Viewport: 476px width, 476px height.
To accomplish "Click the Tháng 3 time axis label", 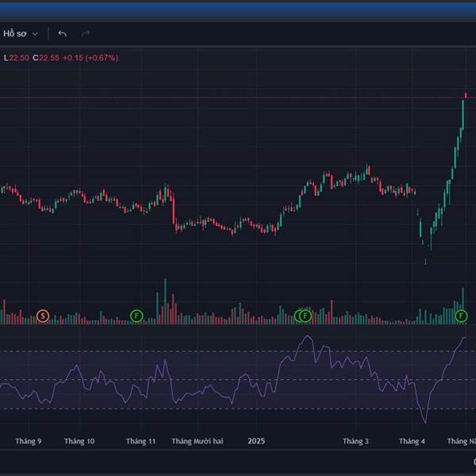I will (355, 441).
